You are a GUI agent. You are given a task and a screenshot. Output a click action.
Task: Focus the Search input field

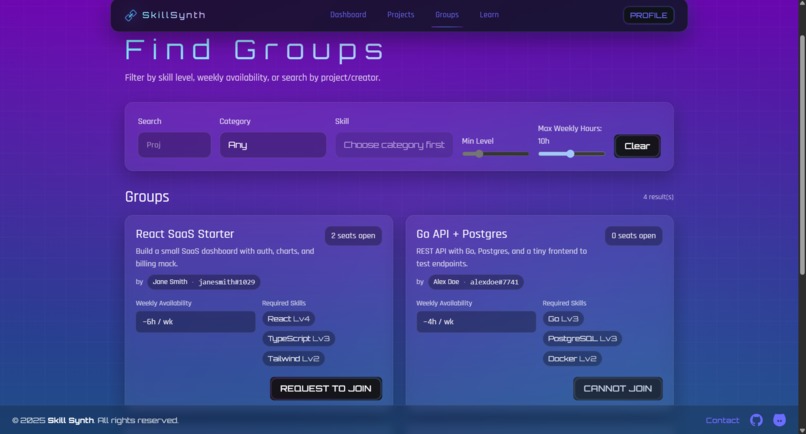pyautogui.click(x=174, y=145)
